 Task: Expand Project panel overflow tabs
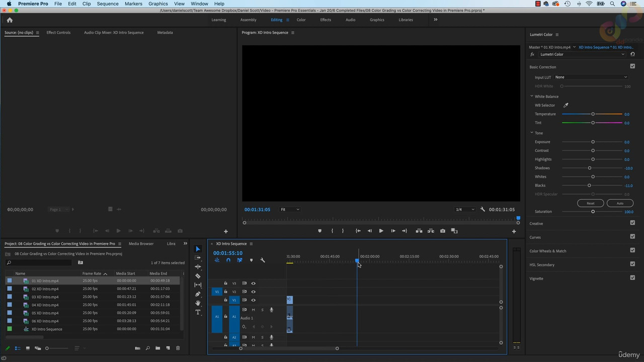(185, 243)
